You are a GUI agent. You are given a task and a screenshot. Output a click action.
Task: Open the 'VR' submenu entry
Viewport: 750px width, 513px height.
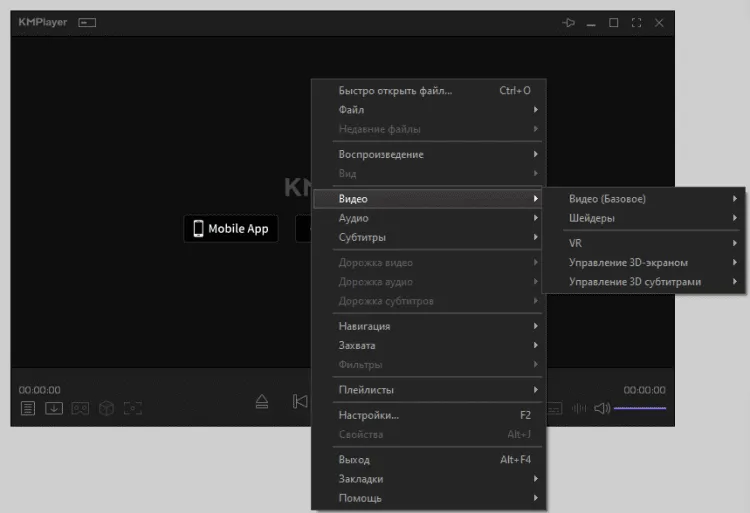[x=644, y=243]
